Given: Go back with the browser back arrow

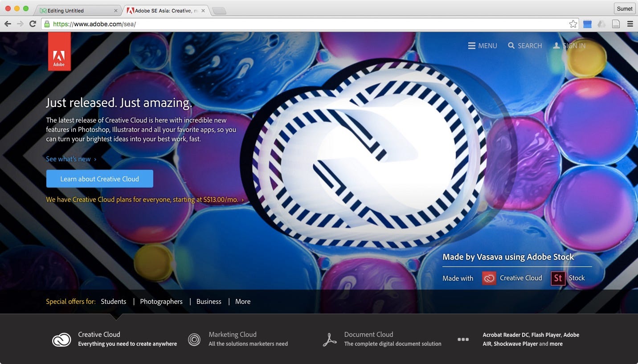Looking at the screenshot, I should click(8, 24).
